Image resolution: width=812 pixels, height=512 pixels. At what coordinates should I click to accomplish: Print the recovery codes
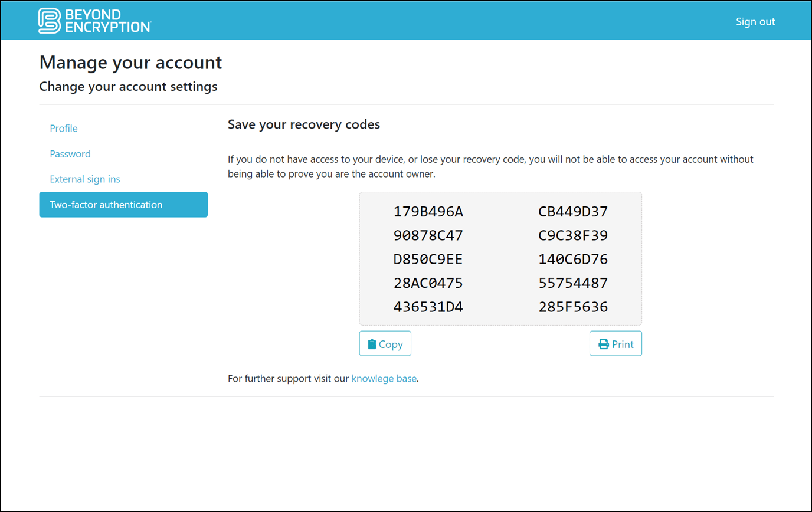(615, 343)
